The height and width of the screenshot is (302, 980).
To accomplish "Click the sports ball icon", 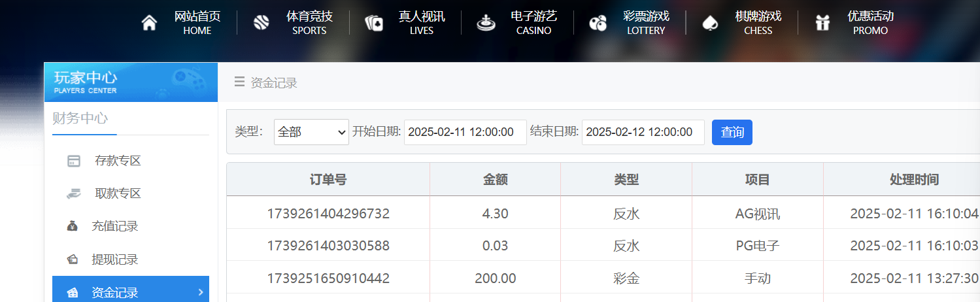I will click(x=262, y=23).
